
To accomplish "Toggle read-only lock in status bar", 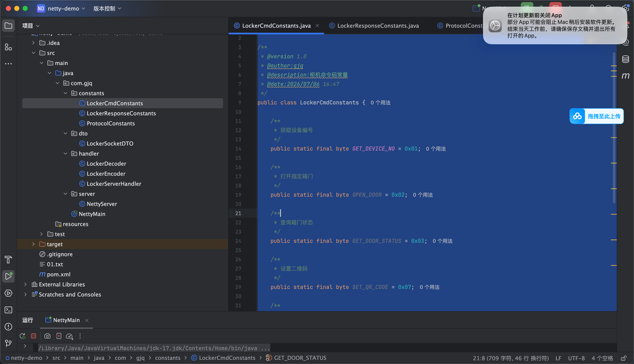I will (x=624, y=358).
